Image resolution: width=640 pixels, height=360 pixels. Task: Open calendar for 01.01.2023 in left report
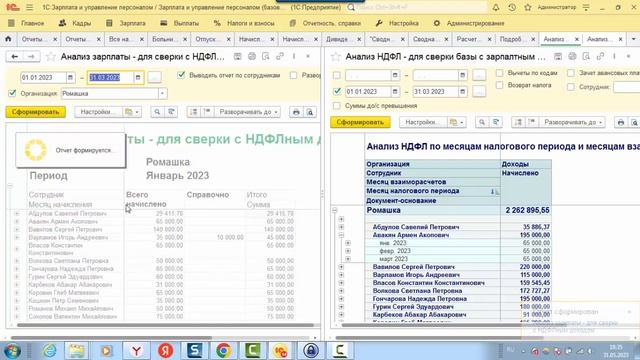click(x=70, y=77)
